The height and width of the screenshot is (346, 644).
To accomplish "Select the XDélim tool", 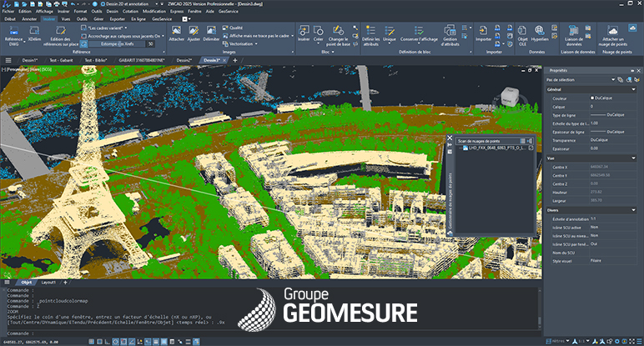I will click(x=34, y=31).
